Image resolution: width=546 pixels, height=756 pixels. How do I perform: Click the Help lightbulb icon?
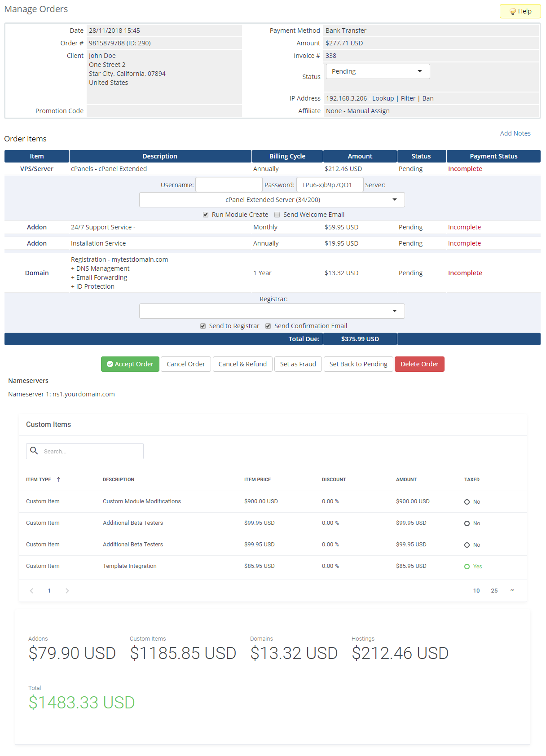click(x=512, y=11)
